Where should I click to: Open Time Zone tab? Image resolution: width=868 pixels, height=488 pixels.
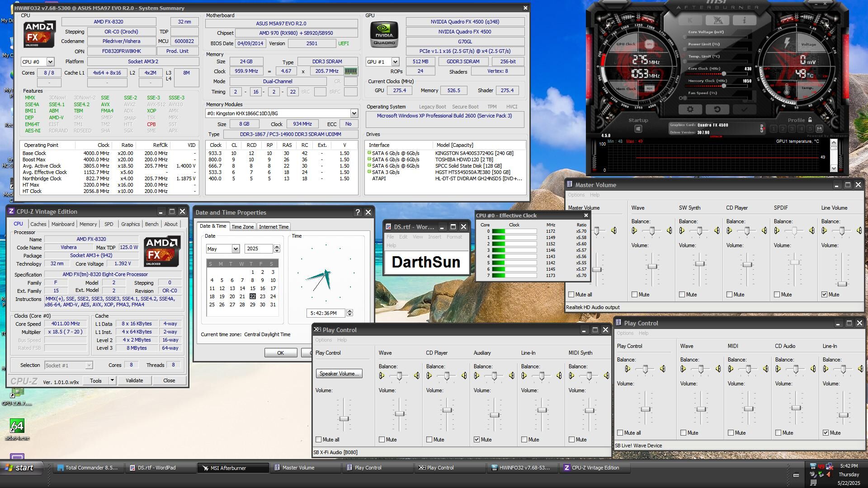[x=243, y=227]
